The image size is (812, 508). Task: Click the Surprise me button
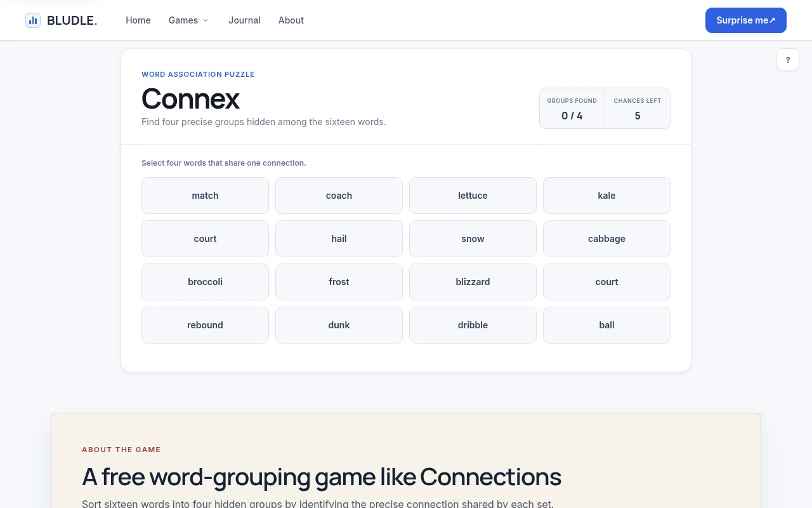tap(746, 20)
